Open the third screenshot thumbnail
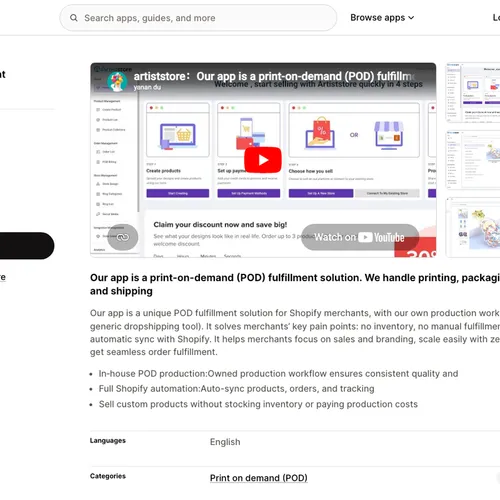500x500 pixels. [x=473, y=227]
